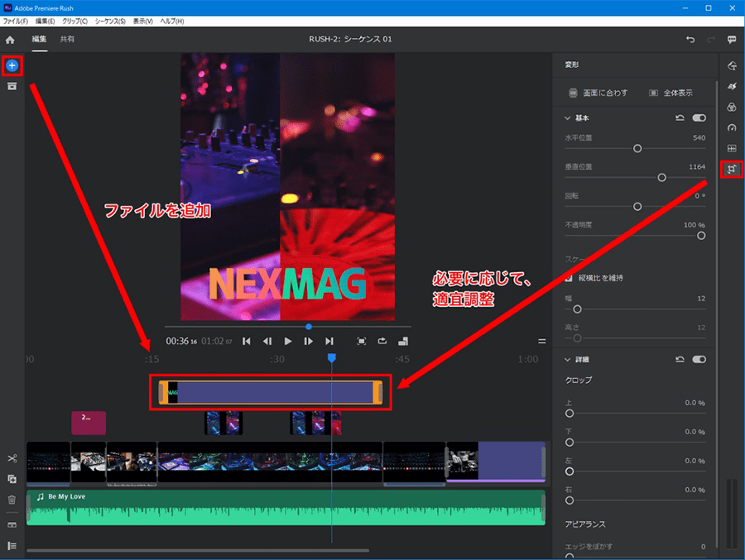
Task: Click the 00:36 current timecode
Action: tap(181, 341)
